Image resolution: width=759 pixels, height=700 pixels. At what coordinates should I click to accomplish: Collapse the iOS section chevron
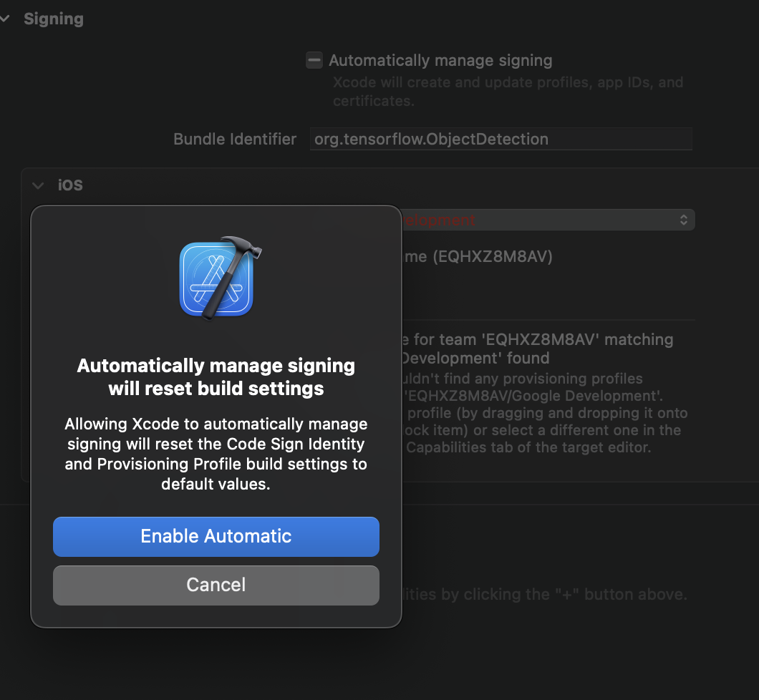point(38,185)
